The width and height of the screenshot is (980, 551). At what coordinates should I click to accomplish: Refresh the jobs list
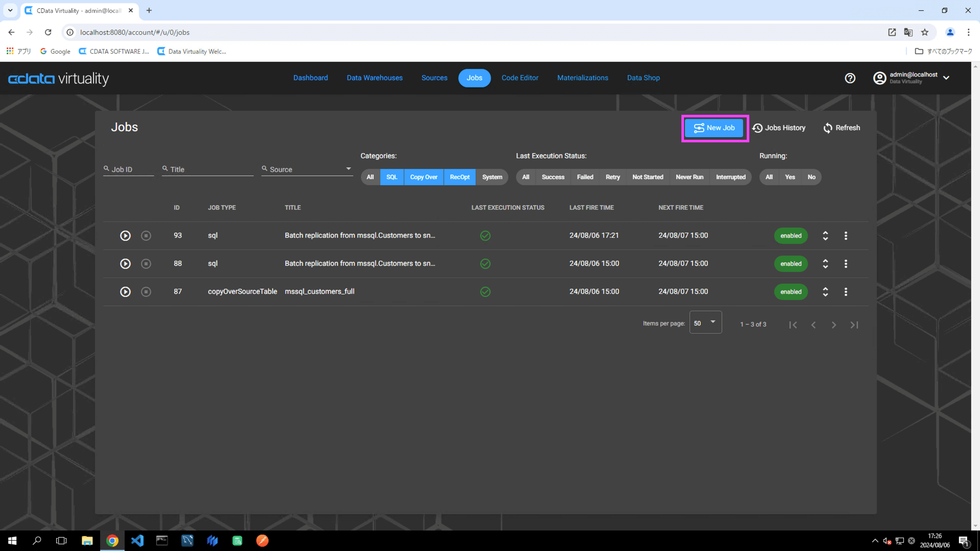[842, 128]
